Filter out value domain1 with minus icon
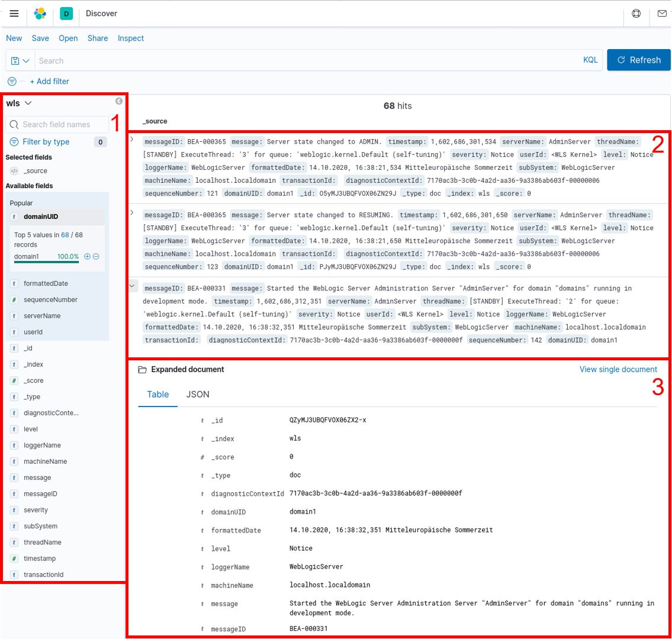The image size is (672, 639). click(x=96, y=257)
